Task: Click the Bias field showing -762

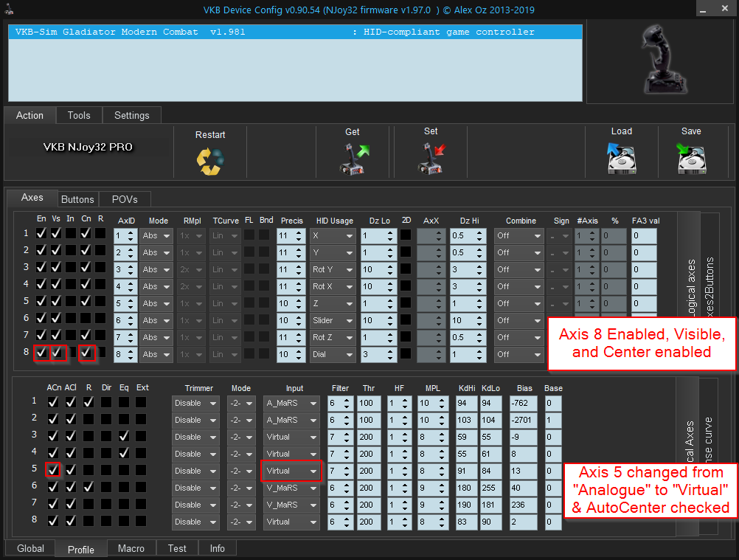Action: [524, 403]
